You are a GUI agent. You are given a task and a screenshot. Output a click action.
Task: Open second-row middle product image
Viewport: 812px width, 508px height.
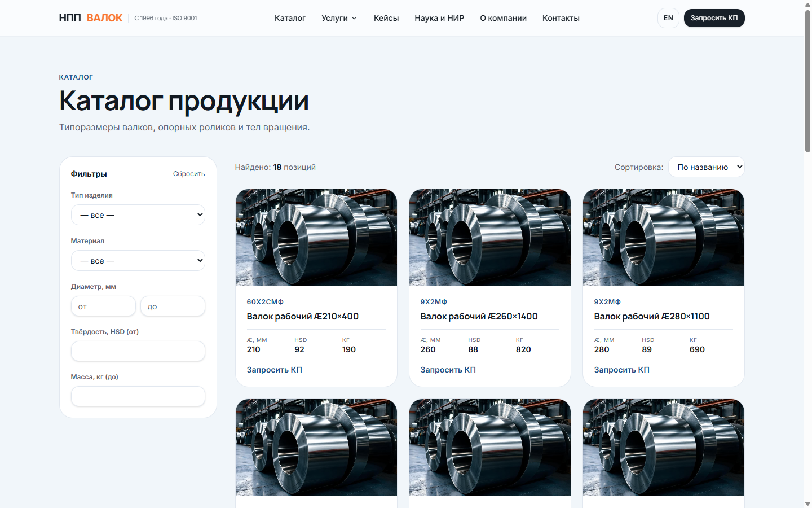[x=490, y=448]
